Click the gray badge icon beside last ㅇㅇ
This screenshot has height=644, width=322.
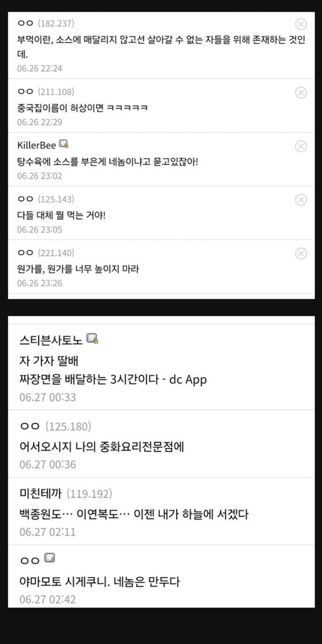tap(49, 557)
